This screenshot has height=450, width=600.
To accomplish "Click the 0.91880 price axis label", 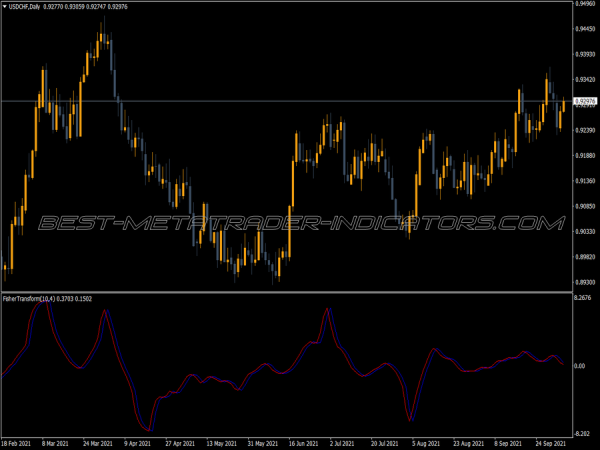I will click(585, 156).
